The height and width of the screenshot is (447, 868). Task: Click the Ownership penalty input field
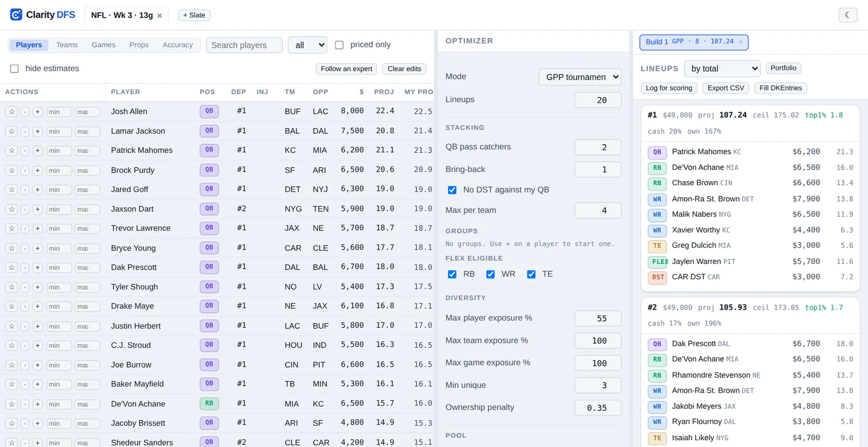click(x=598, y=408)
